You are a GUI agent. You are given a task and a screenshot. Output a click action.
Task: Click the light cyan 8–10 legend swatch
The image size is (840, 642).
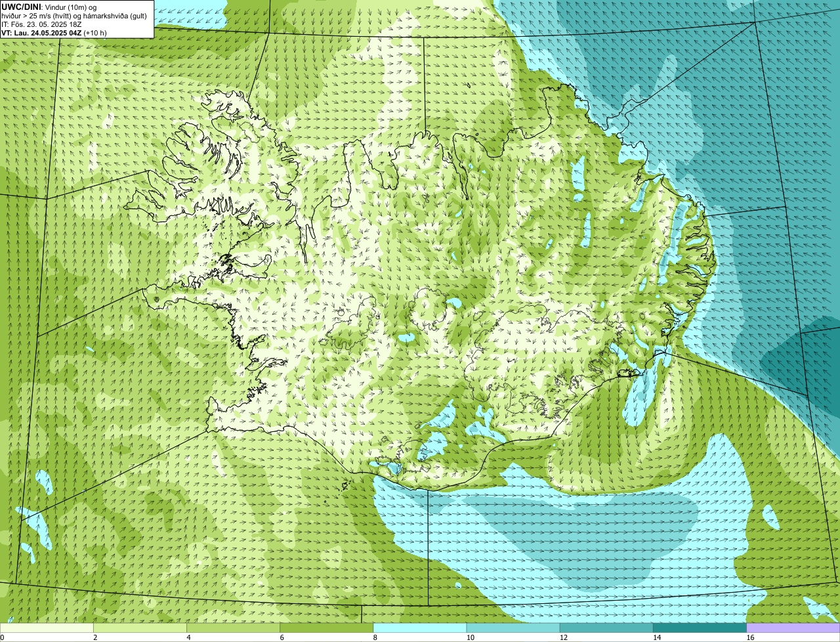420,628
